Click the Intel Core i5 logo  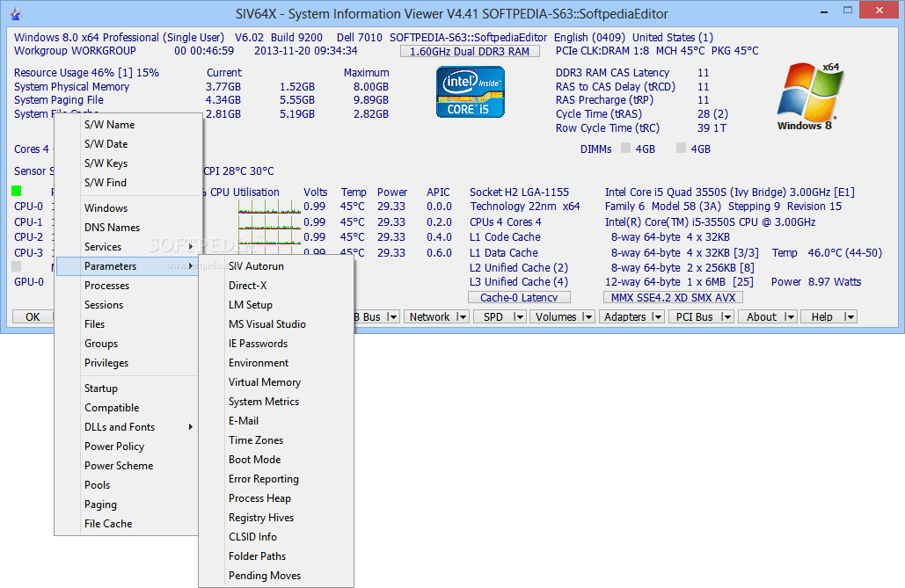471,91
